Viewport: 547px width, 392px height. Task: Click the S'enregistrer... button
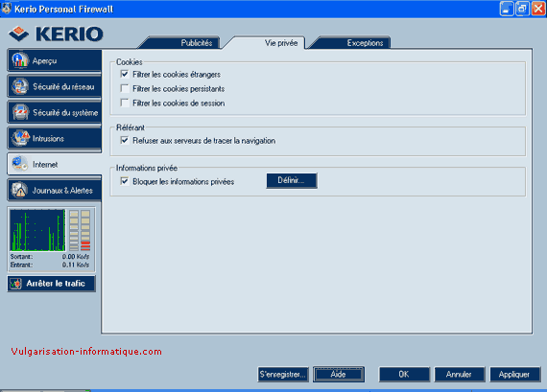tap(283, 374)
